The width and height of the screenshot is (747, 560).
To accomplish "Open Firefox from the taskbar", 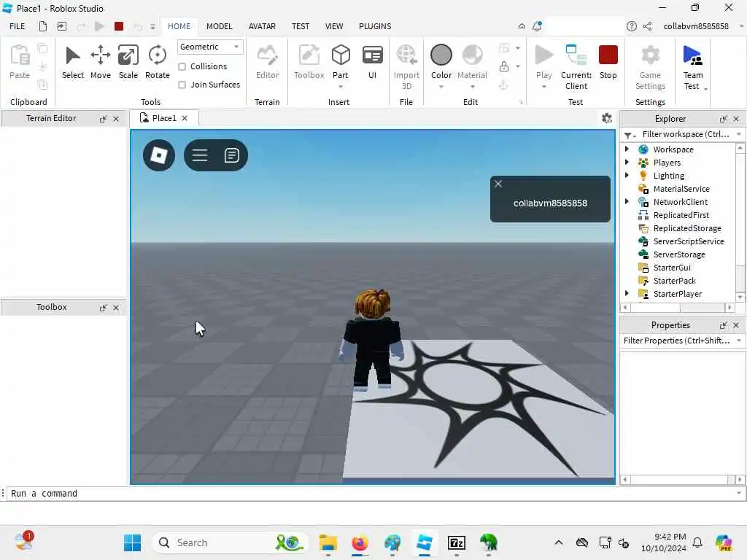I will pos(360,542).
